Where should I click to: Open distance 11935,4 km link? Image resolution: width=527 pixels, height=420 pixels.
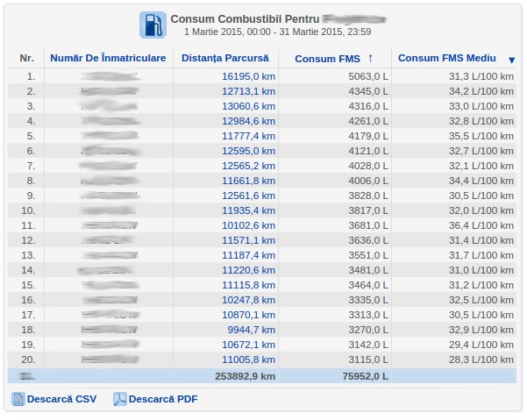tap(248, 210)
